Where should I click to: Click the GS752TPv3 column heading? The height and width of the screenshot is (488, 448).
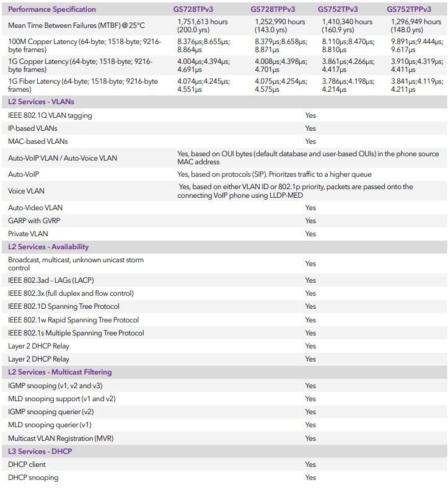pyautogui.click(x=338, y=9)
